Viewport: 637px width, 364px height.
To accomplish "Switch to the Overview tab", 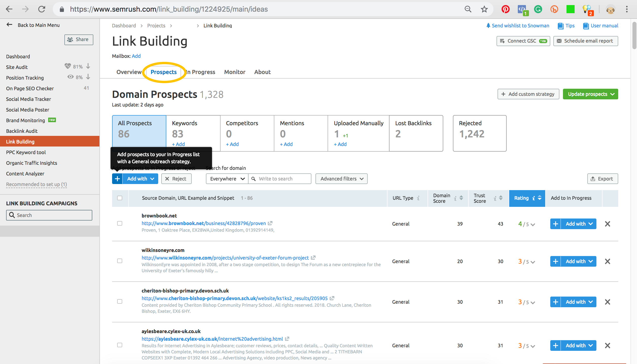I will coord(129,72).
